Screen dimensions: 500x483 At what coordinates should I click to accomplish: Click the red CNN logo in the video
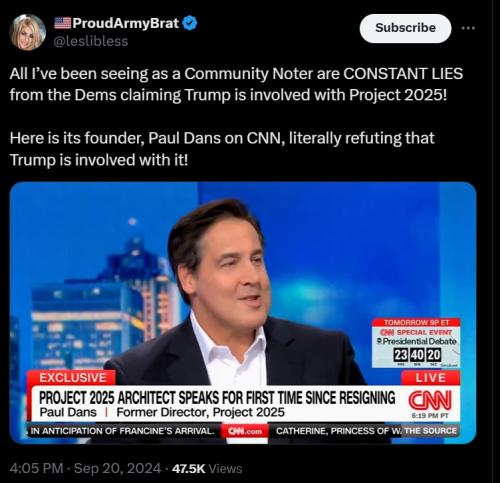pos(430,400)
